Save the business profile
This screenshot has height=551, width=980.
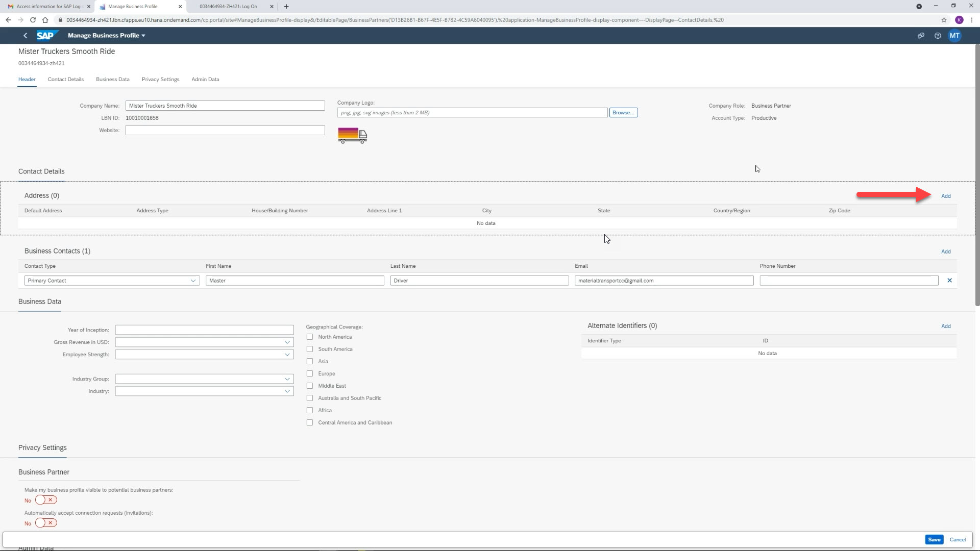934,540
